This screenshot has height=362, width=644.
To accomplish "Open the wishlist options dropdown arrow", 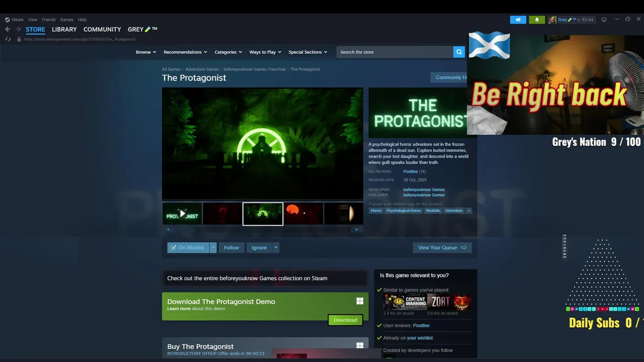I will click(x=213, y=247).
